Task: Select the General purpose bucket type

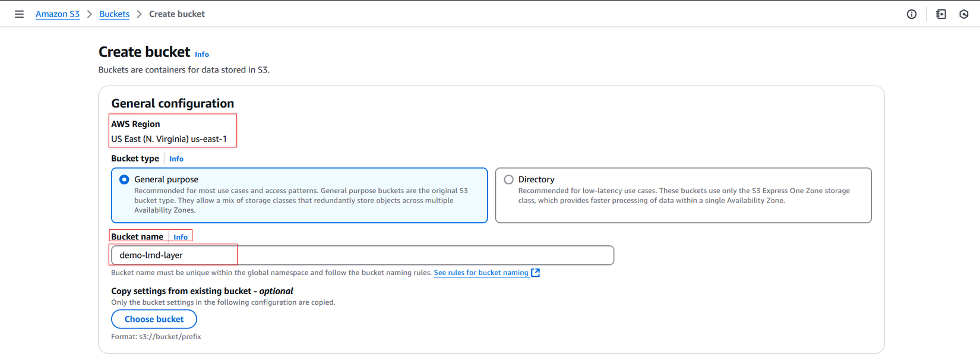Action: [124, 179]
